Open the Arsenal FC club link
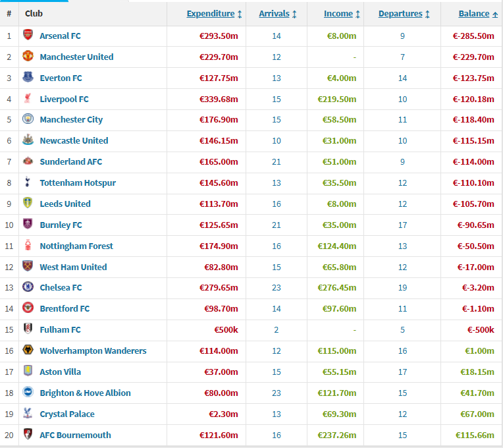 (60, 36)
